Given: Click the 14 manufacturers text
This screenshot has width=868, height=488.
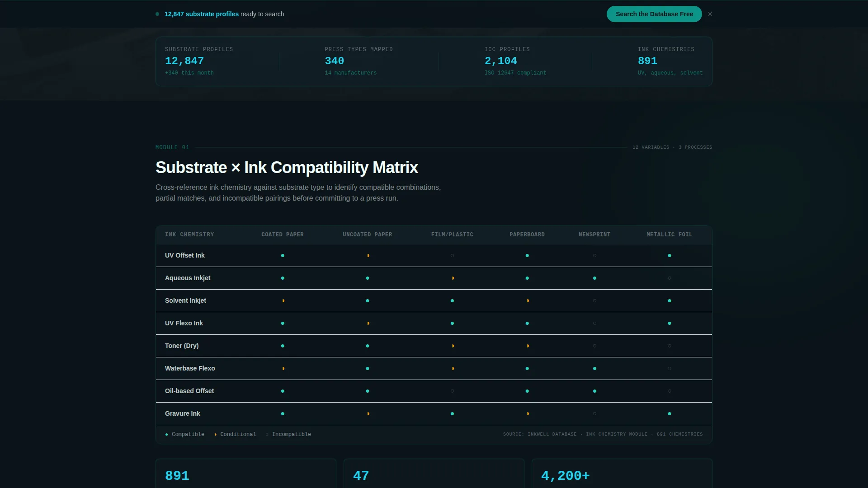Looking at the screenshot, I should (350, 73).
